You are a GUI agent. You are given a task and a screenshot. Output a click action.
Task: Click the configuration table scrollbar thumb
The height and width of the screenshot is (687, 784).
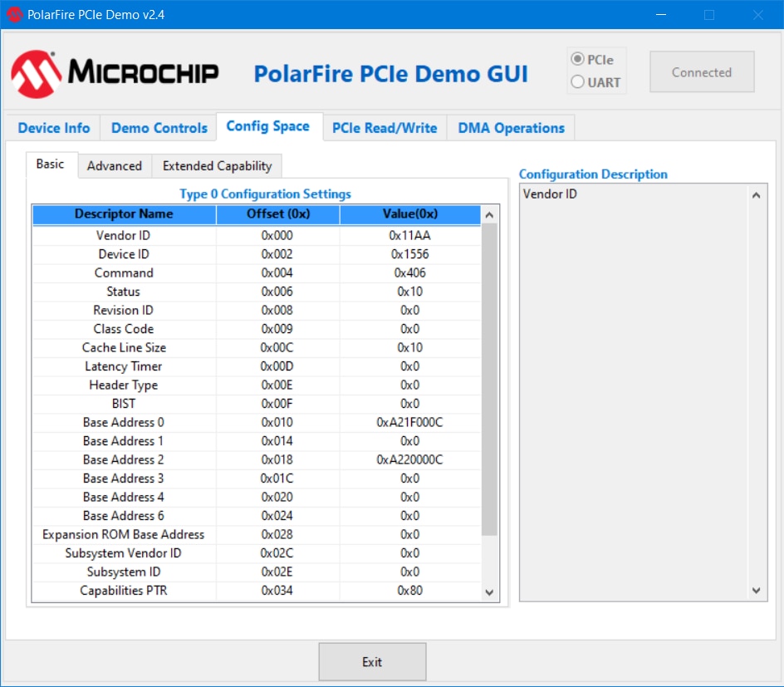pyautogui.click(x=489, y=379)
